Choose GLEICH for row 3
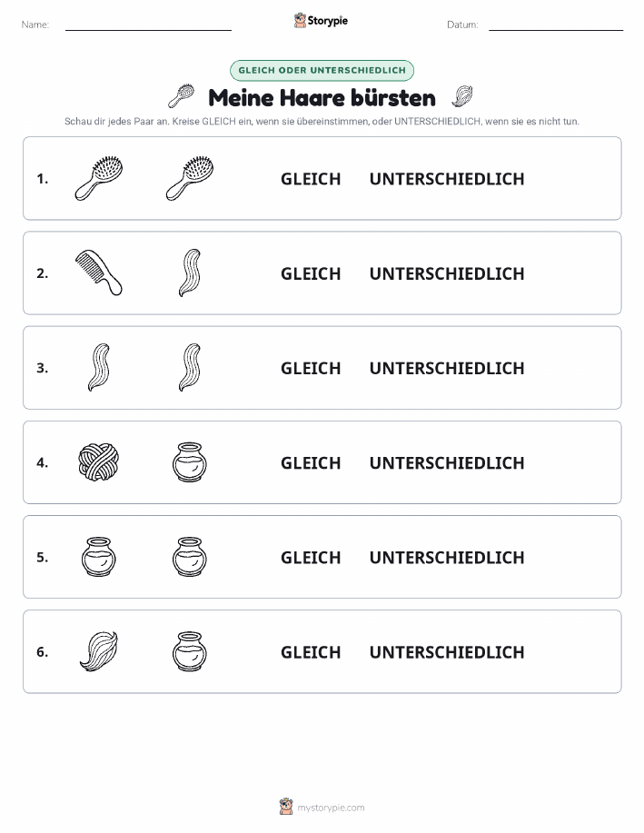The width and height of the screenshot is (644, 833). (x=311, y=368)
